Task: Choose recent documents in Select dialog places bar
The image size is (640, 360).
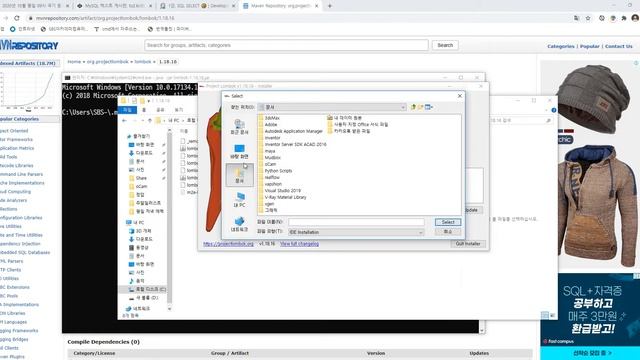Action: tap(239, 127)
